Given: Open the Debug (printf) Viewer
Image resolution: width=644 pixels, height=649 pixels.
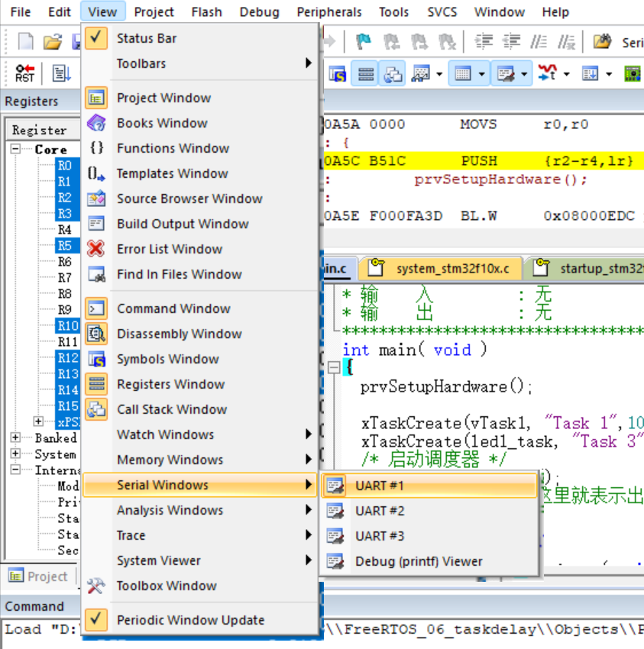Looking at the screenshot, I should (429, 561).
